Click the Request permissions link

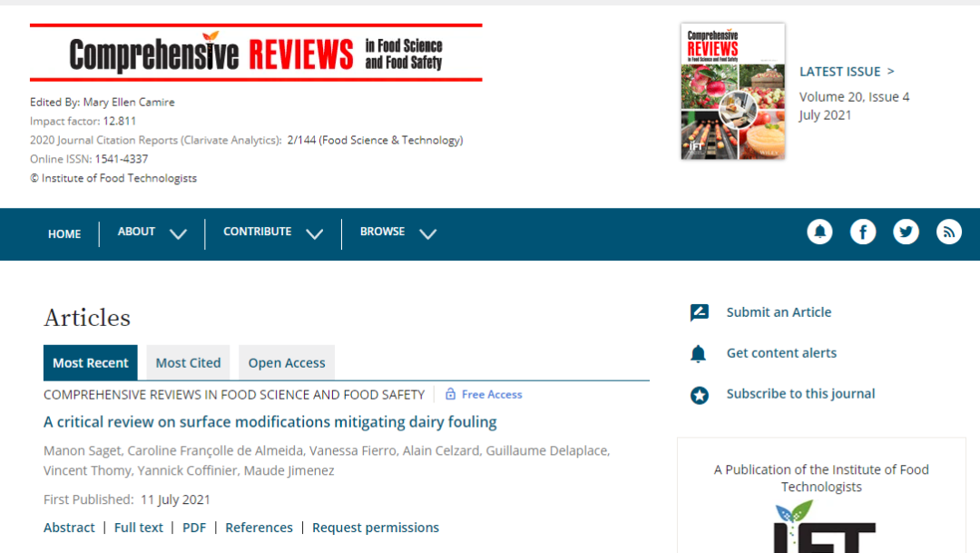point(376,528)
